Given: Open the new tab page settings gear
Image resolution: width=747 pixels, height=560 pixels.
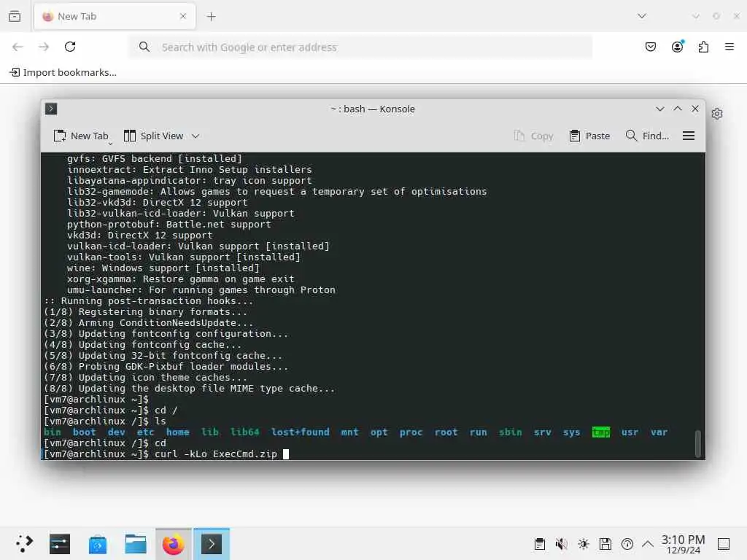Looking at the screenshot, I should point(717,114).
